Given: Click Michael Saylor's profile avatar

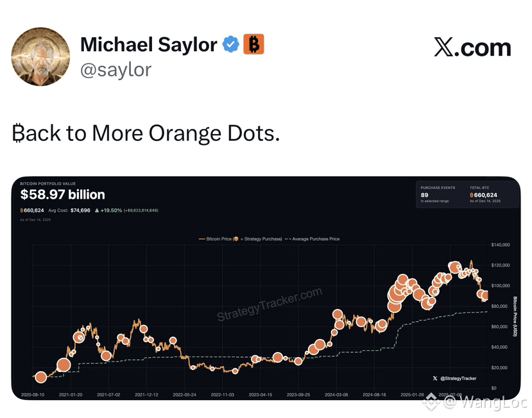Looking at the screenshot, I should click(40, 56).
